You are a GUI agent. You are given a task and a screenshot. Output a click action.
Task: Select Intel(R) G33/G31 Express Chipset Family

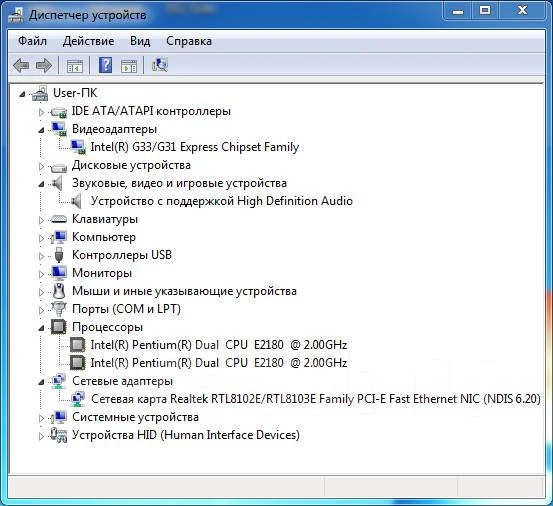tap(195, 147)
